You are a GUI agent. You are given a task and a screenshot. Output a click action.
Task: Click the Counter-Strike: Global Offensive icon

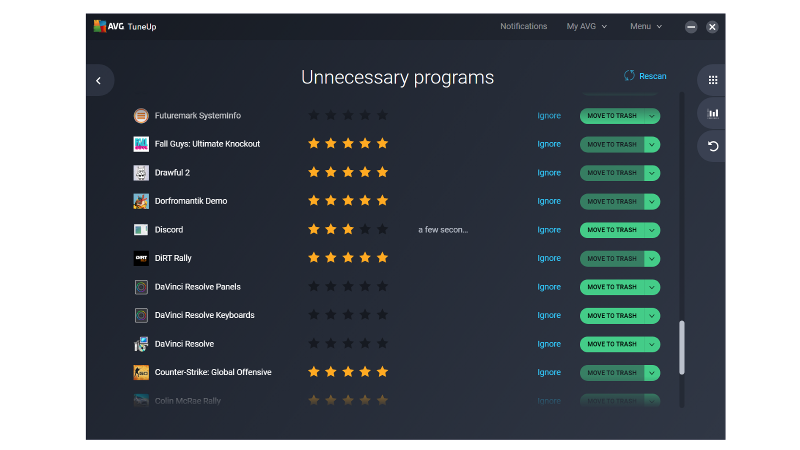(x=141, y=372)
